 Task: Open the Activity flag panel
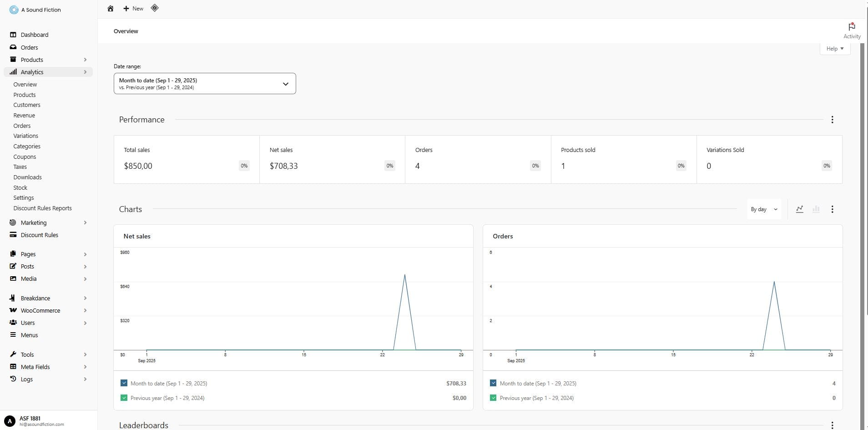[852, 30]
